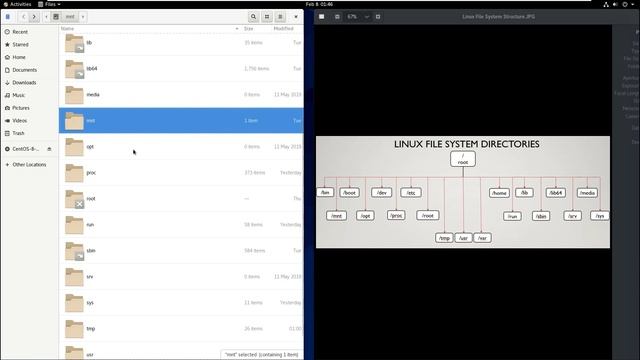Image resolution: width=640 pixels, height=360 pixels.
Task: Click the mnt path bar button
Action: coord(70,17)
